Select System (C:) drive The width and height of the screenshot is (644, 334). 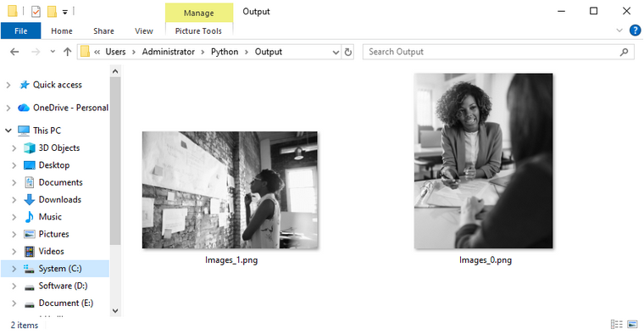pyautogui.click(x=60, y=269)
